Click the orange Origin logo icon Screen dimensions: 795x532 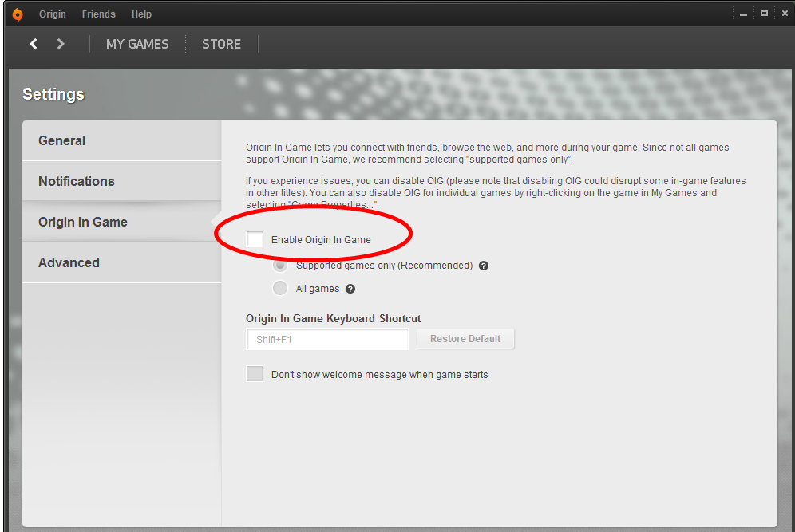pos(18,14)
